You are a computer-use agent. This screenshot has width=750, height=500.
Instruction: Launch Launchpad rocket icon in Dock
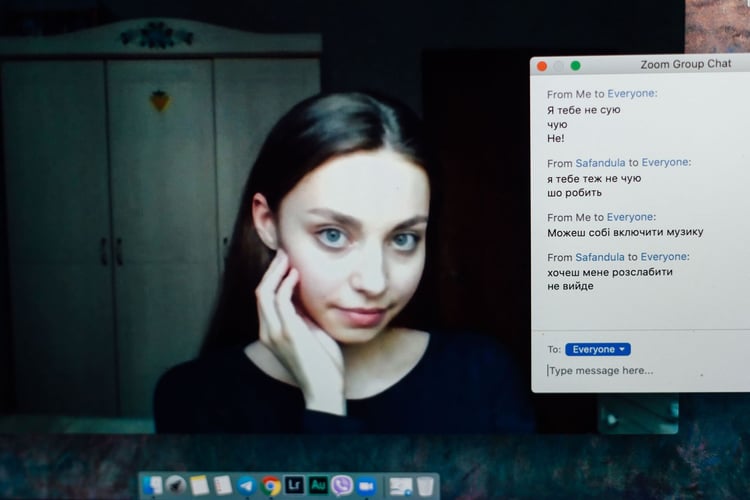point(176,486)
